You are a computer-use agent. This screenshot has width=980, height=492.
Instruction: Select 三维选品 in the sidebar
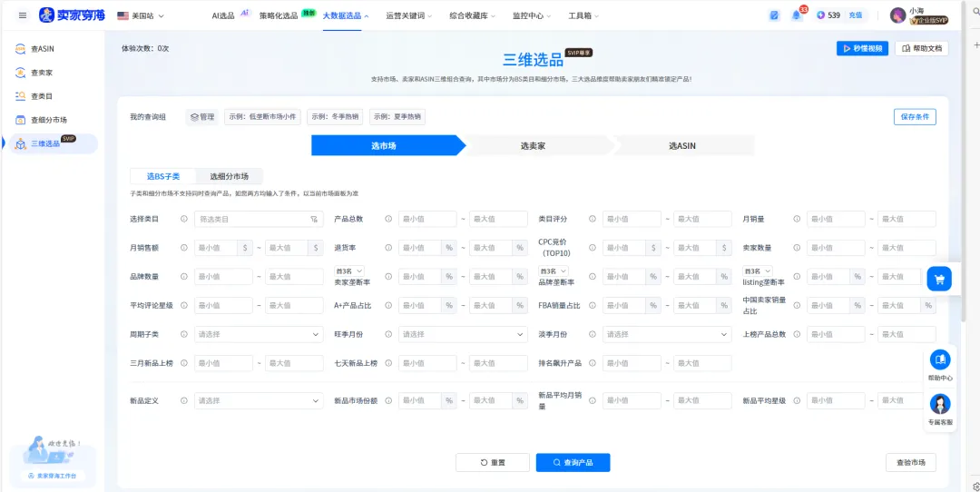(53, 143)
